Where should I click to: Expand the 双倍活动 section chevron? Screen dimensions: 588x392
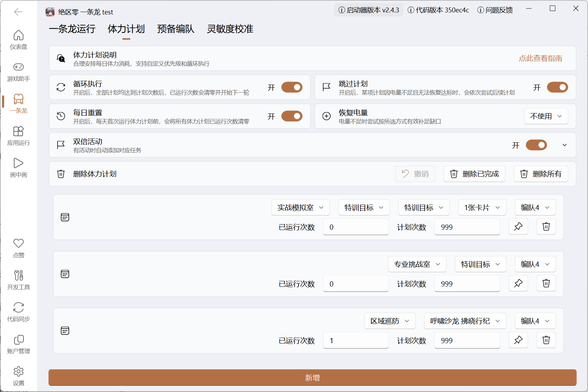565,145
